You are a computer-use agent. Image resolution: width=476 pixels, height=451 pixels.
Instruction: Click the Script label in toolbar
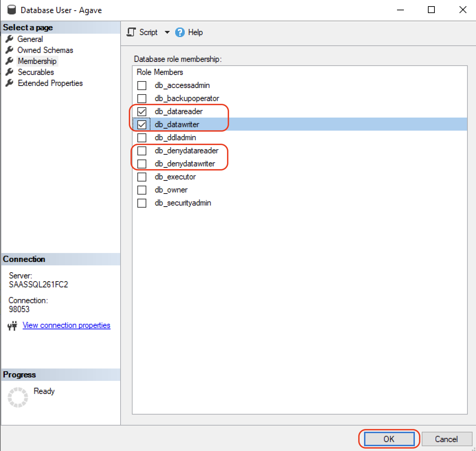148,32
